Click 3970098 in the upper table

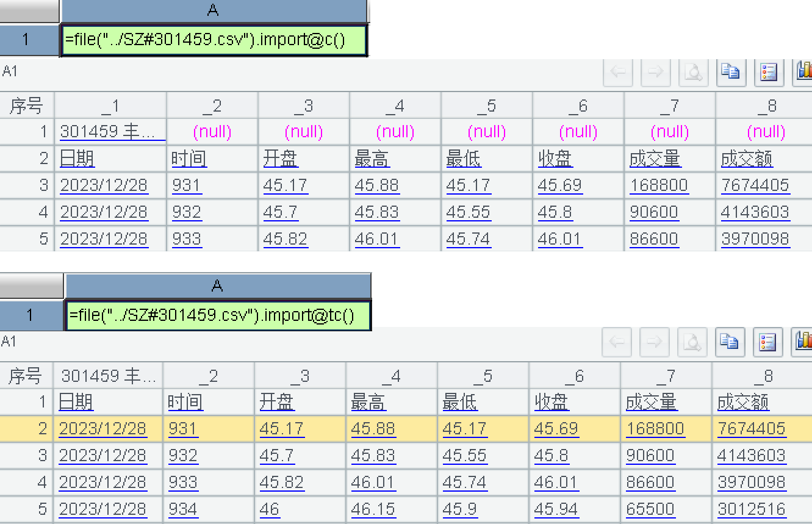point(755,239)
